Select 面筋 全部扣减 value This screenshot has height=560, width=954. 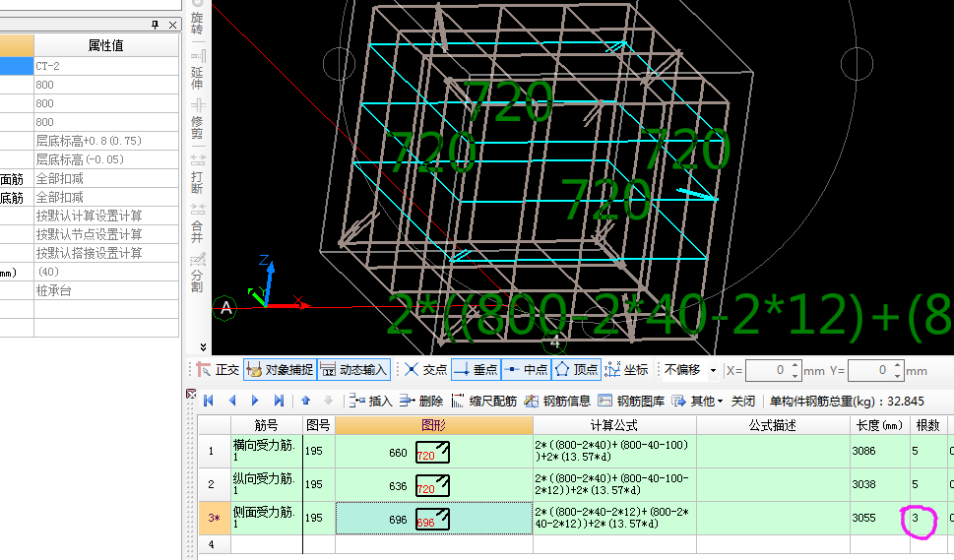[x=106, y=178]
